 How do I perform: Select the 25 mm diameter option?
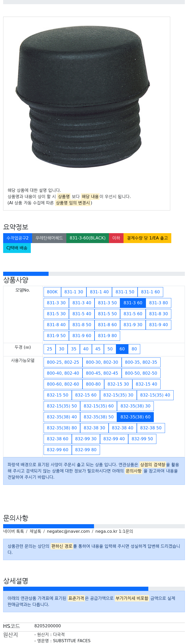pyautogui.click(x=50, y=349)
